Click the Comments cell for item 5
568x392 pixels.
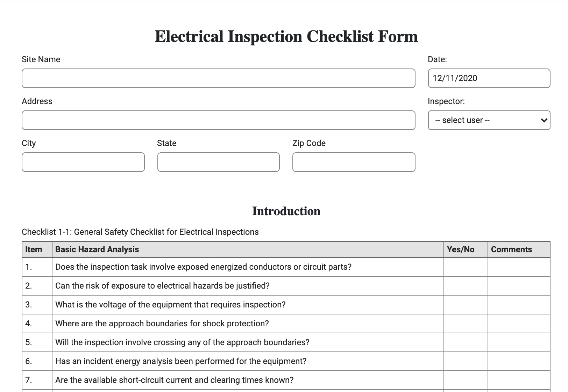519,342
